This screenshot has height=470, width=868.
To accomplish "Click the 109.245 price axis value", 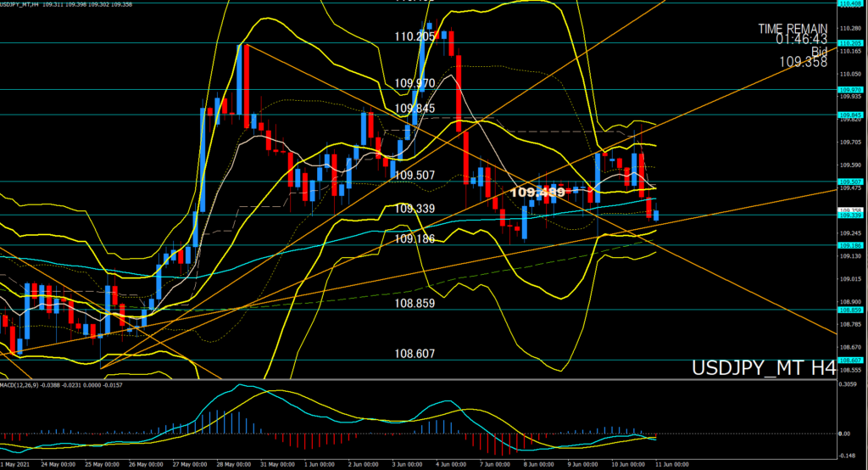I will (850, 233).
